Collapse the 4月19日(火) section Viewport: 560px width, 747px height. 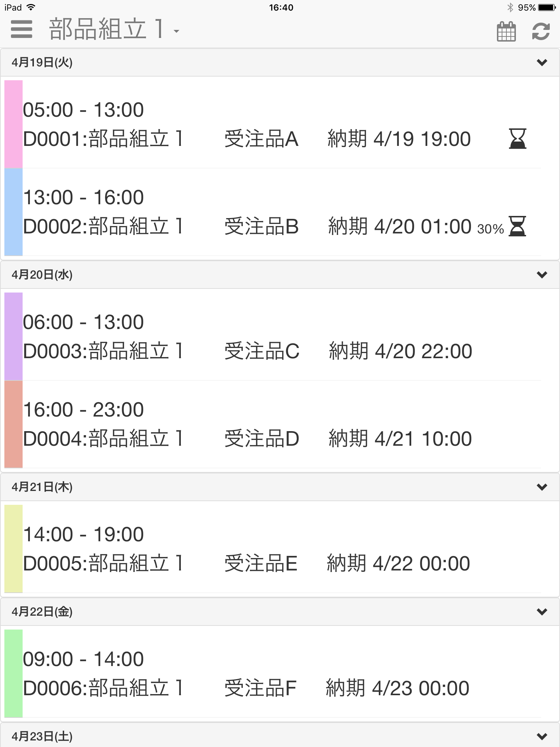[x=542, y=63]
